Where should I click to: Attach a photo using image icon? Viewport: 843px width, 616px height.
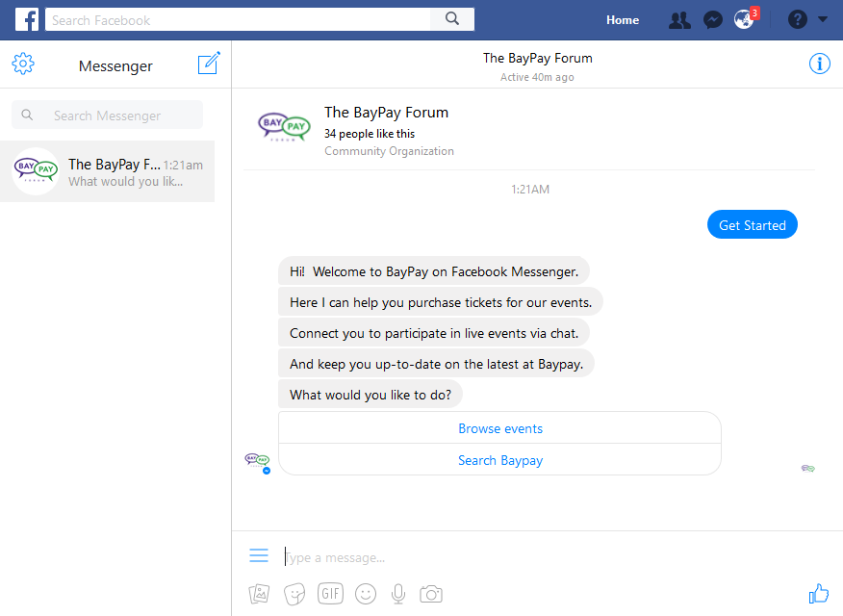259,594
